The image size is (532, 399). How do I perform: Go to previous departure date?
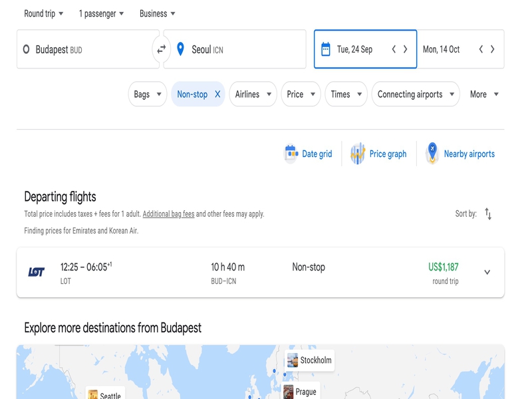[x=394, y=49]
